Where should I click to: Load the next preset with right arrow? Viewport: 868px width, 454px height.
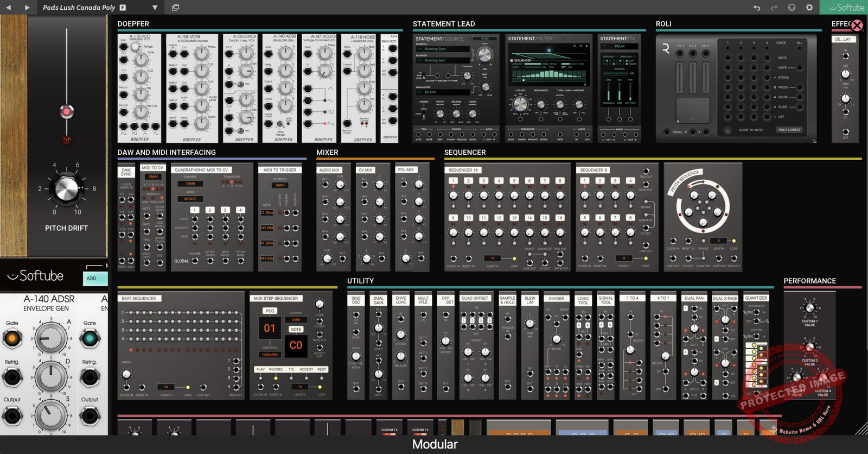(x=27, y=8)
